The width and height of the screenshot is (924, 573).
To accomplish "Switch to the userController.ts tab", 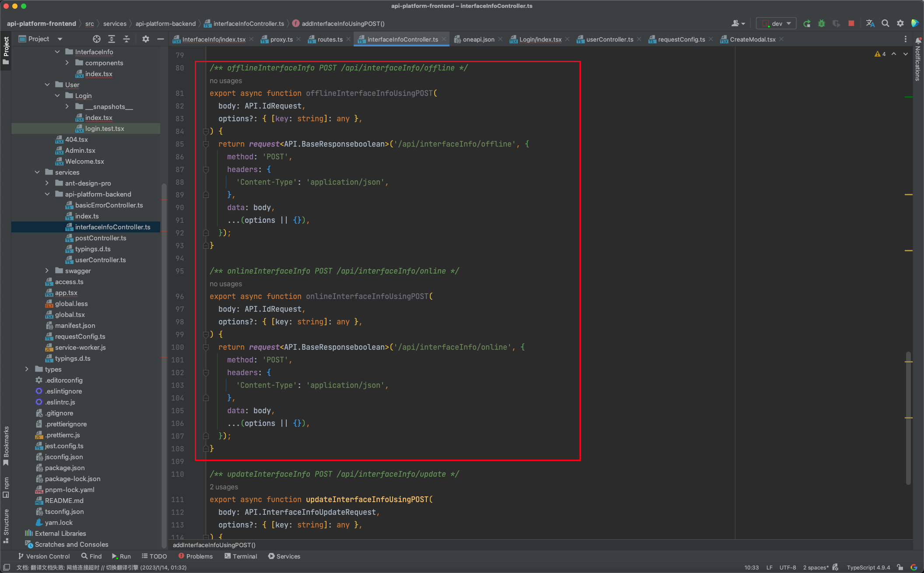I will point(609,39).
